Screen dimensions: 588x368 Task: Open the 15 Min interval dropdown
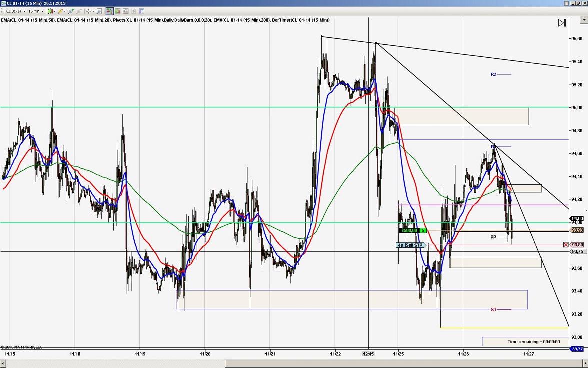(x=42, y=11)
